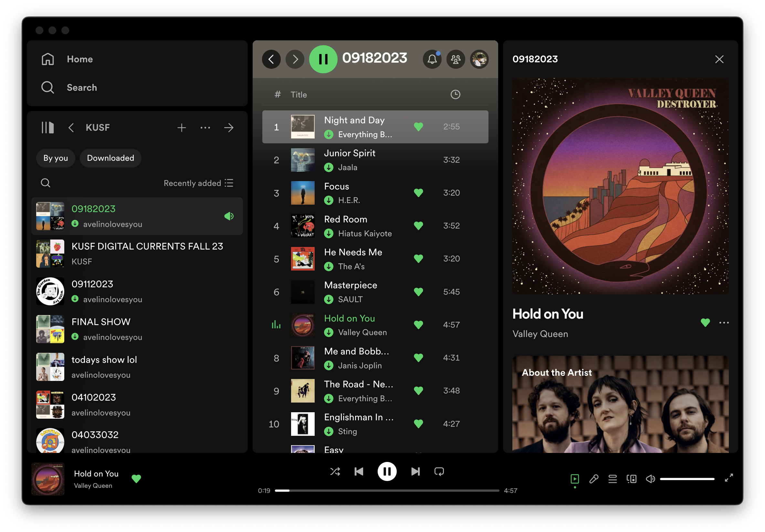Open Connect to a device
Image resolution: width=765 pixels, height=532 pixels.
pos(631,479)
